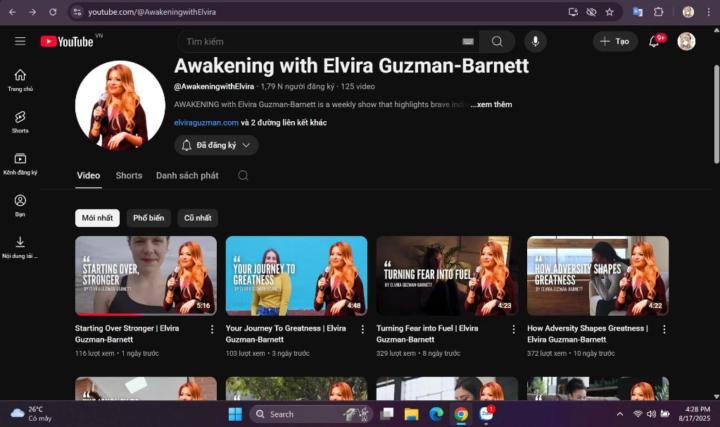Switch to the Shorts channel tab

pyautogui.click(x=129, y=176)
